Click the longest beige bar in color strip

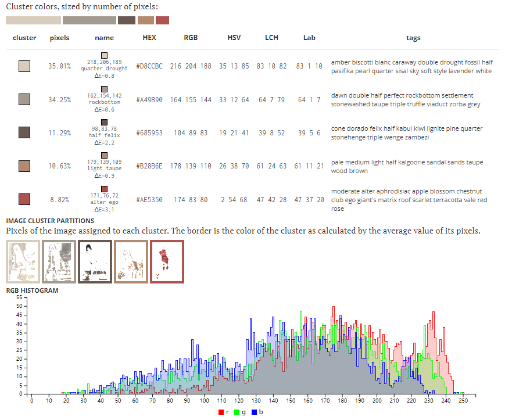coord(33,20)
